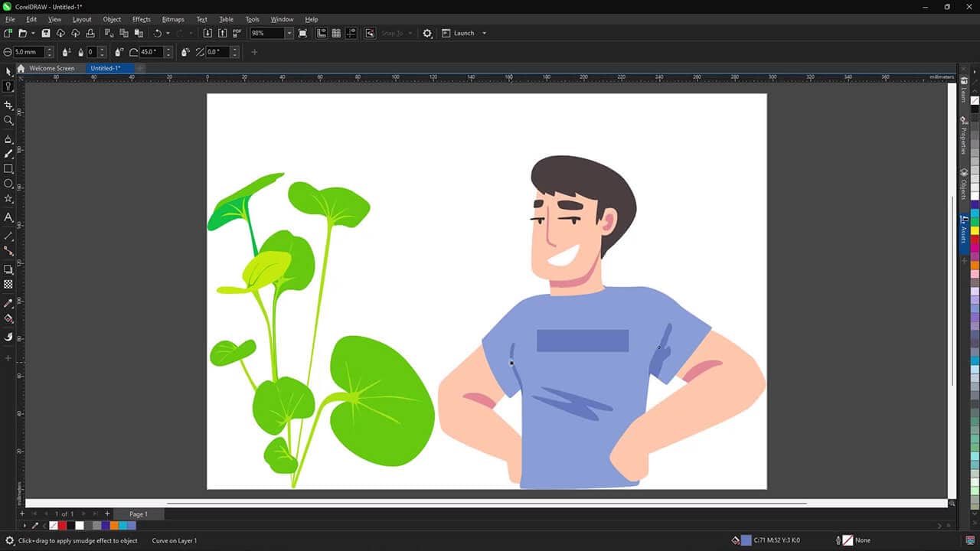Viewport: 980px width, 551px height.
Task: Click the Launch button
Action: [x=459, y=34]
